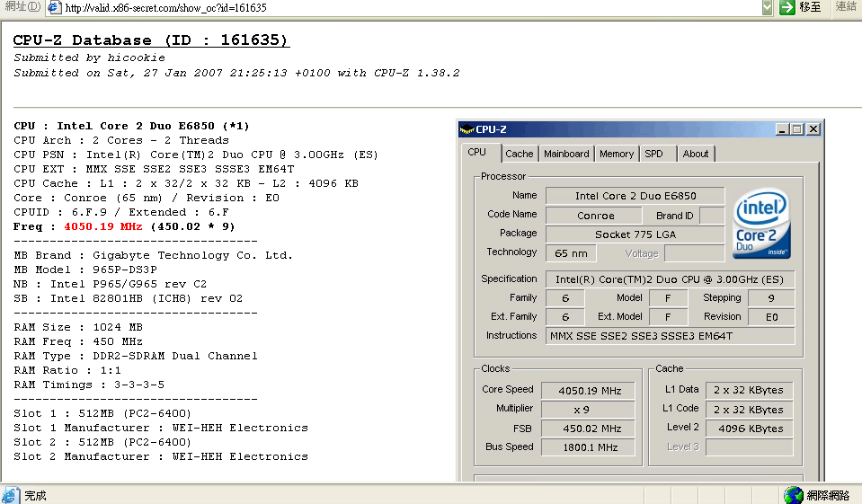The height and width of the screenshot is (504, 862).
Task: Open the address bar dropdown arrow
Action: [x=768, y=7]
